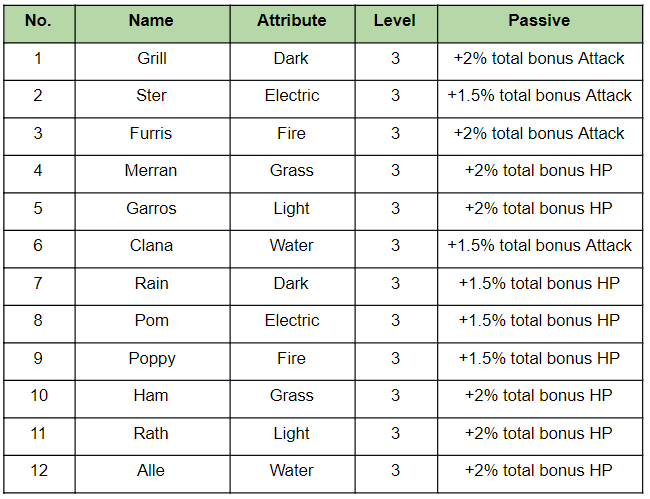Select the "Rain" name cell
Viewport: 650px width, 499px height.
[x=151, y=283]
